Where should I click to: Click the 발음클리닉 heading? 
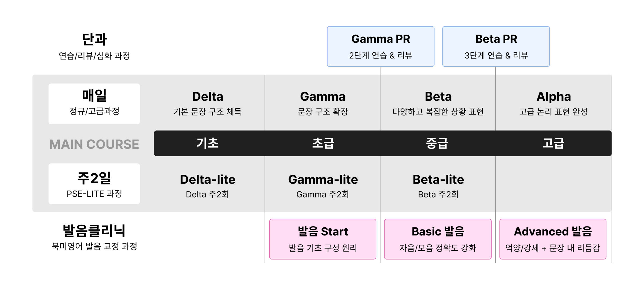click(94, 231)
